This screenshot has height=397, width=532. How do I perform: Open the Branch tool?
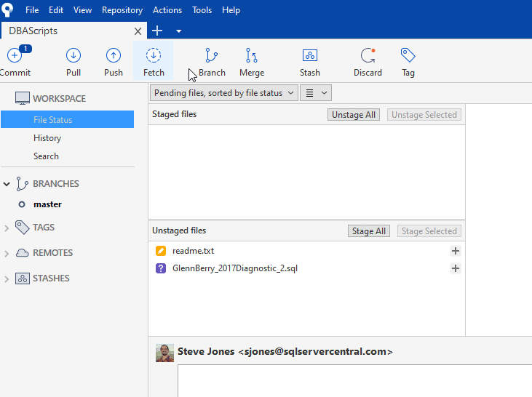tap(212, 57)
